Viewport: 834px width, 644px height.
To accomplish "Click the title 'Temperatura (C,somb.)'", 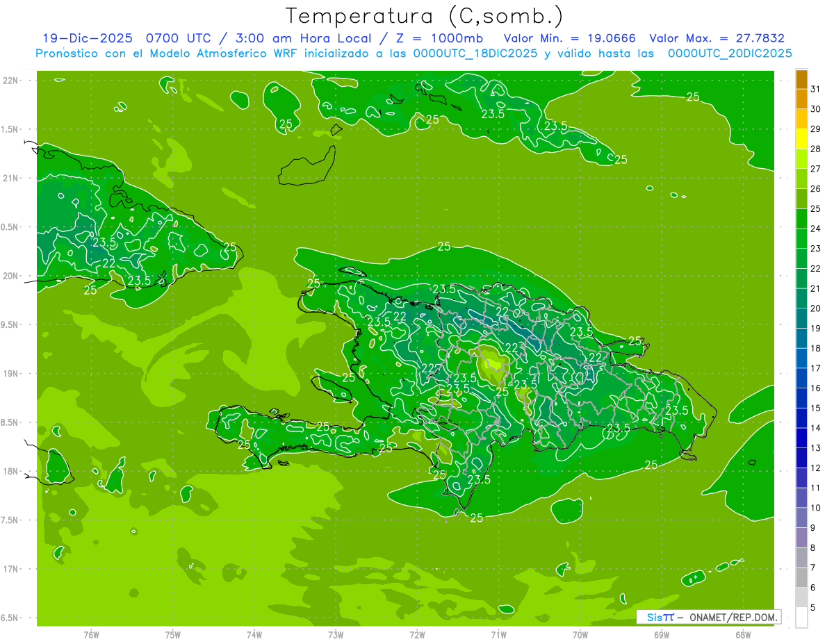I will click(x=425, y=16).
